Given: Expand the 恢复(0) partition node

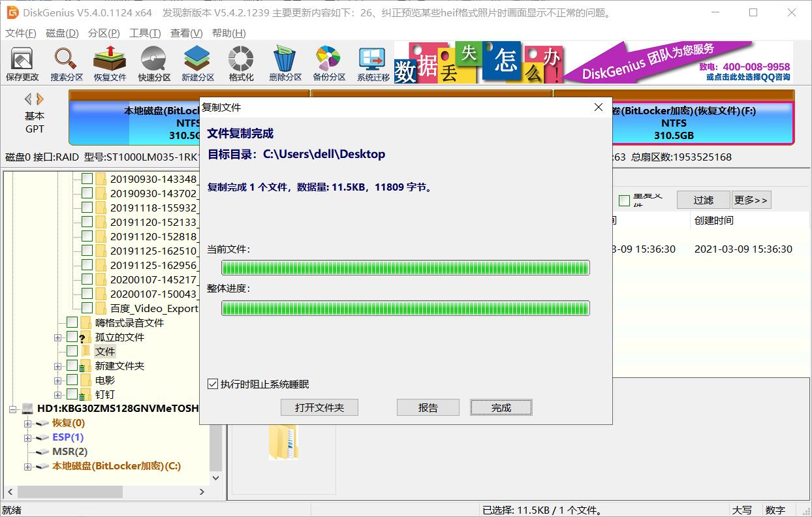Looking at the screenshot, I should [x=28, y=424].
